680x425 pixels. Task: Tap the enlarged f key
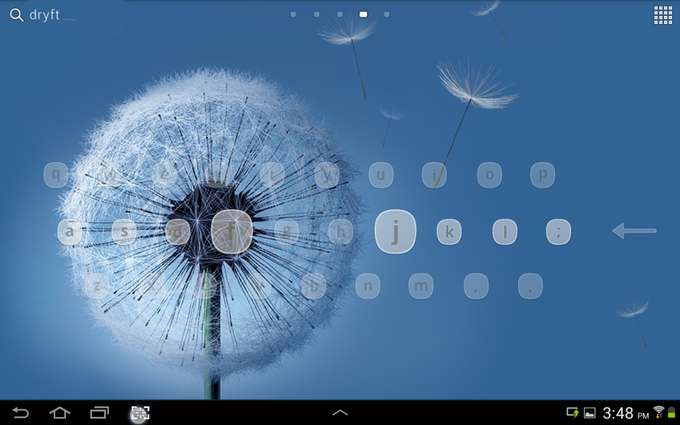(232, 232)
